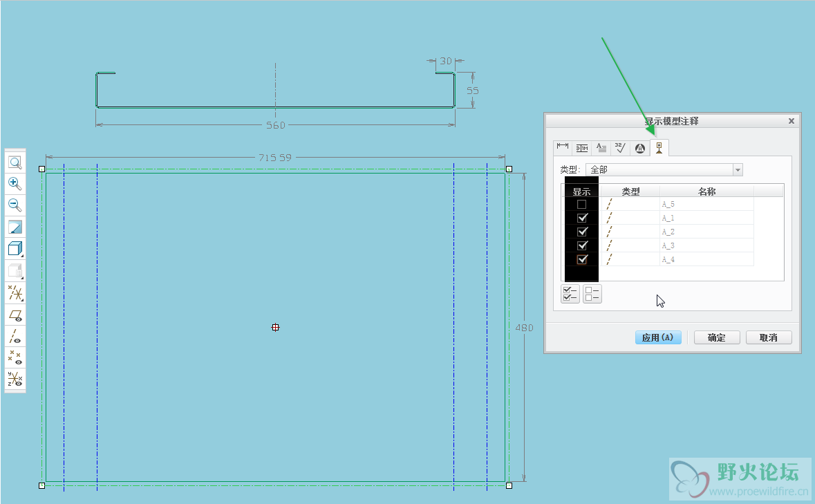Check the display box for A_5
Screen dimensions: 815x504
pyautogui.click(x=581, y=204)
